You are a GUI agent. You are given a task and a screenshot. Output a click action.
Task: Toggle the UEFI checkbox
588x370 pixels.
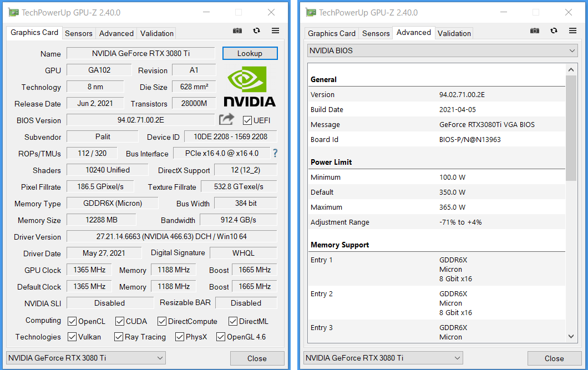tap(247, 120)
